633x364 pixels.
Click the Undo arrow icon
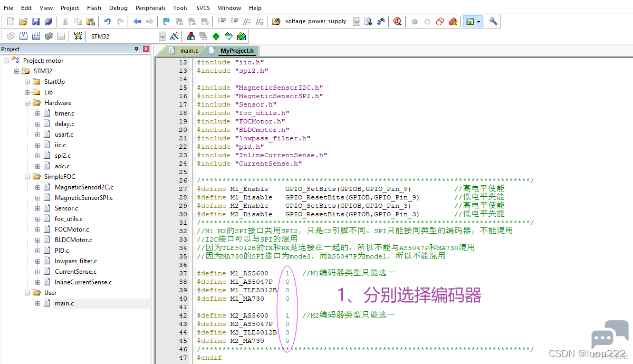click(107, 22)
